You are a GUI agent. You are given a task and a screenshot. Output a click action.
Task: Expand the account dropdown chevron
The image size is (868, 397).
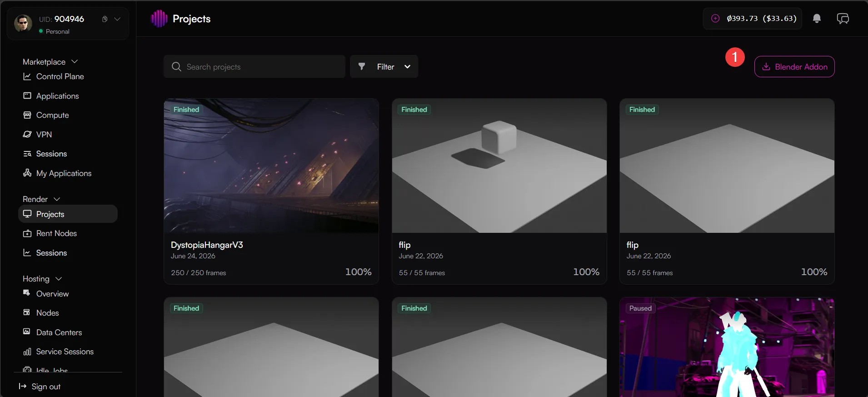(117, 19)
